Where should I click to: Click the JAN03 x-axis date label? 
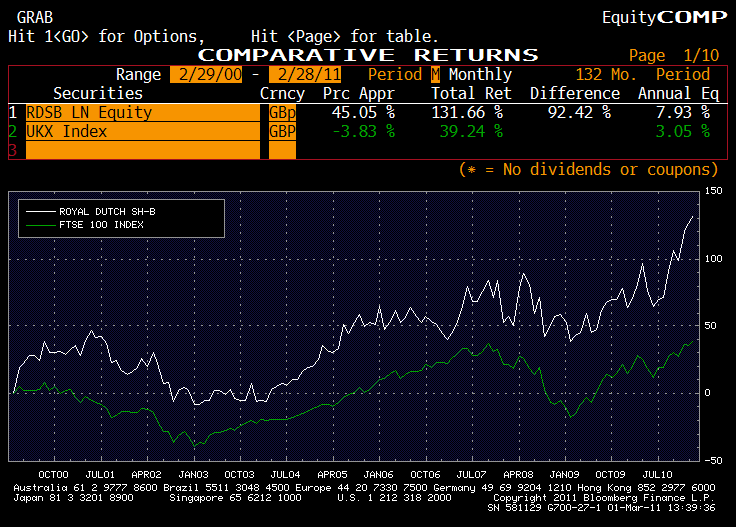[x=193, y=474]
